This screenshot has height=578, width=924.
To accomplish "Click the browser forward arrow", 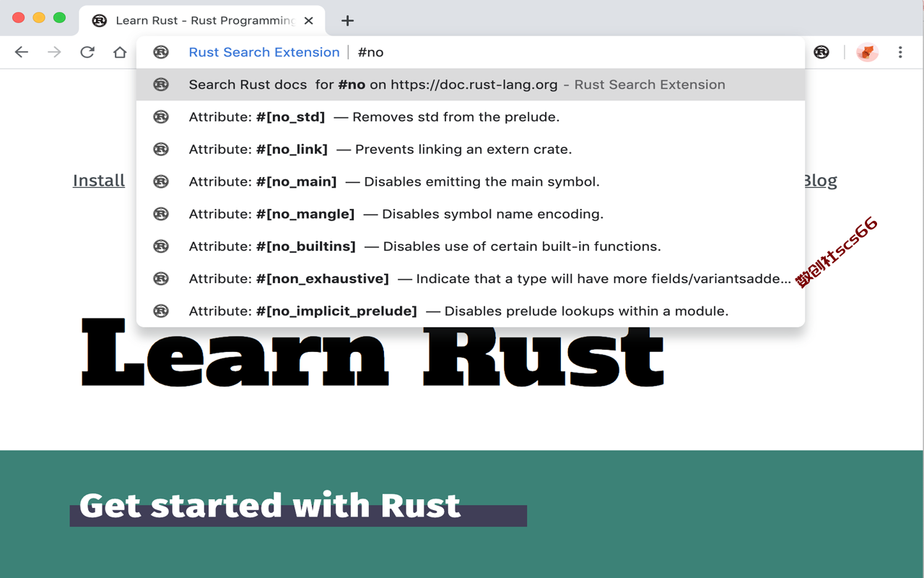I will (x=54, y=52).
